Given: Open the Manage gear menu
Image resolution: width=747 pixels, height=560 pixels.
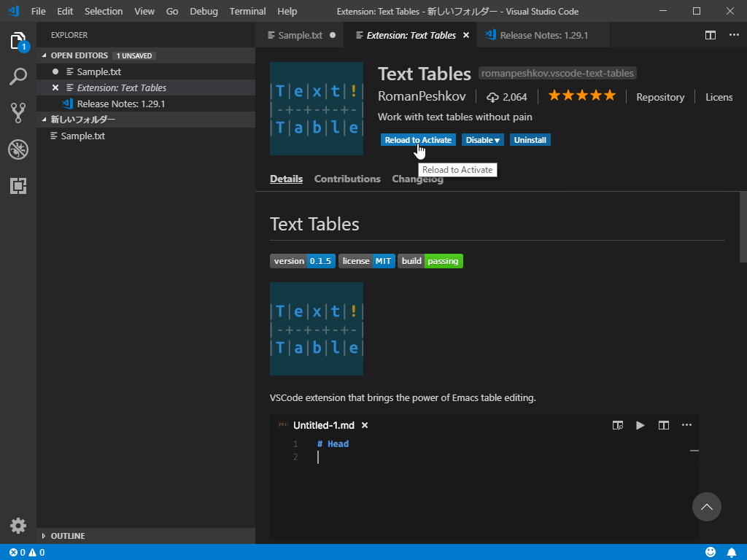Looking at the screenshot, I should tap(18, 525).
